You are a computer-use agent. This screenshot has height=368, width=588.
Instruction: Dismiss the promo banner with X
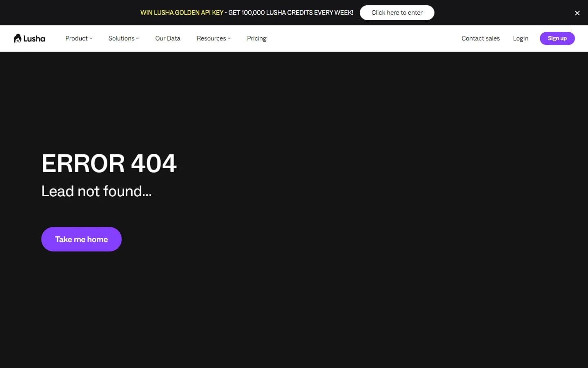(x=577, y=13)
